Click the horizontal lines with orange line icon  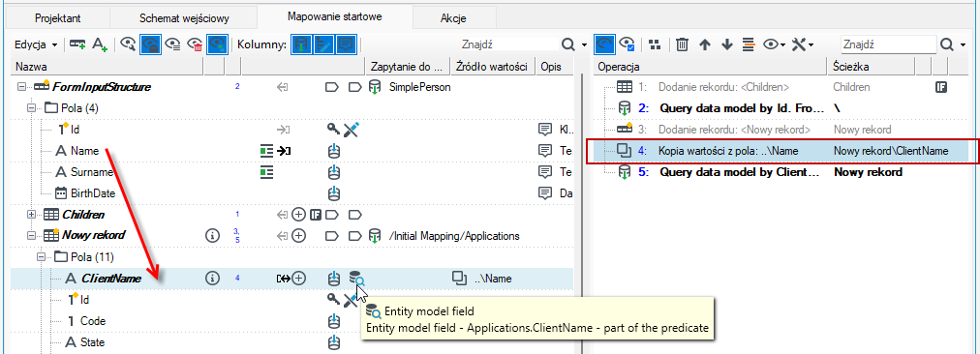(749, 44)
